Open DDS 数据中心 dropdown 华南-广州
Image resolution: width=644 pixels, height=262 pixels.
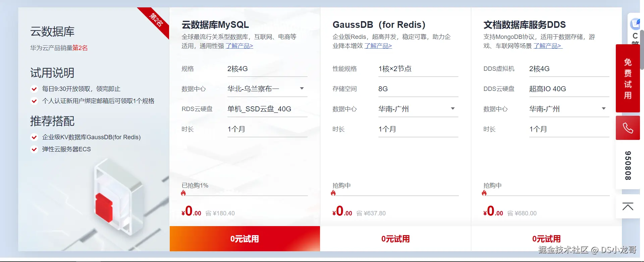point(569,109)
